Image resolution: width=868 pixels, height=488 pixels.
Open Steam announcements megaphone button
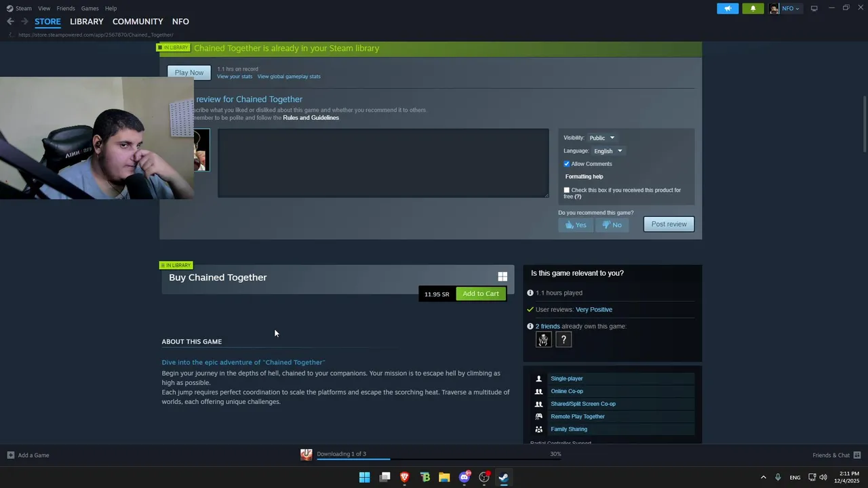click(728, 8)
